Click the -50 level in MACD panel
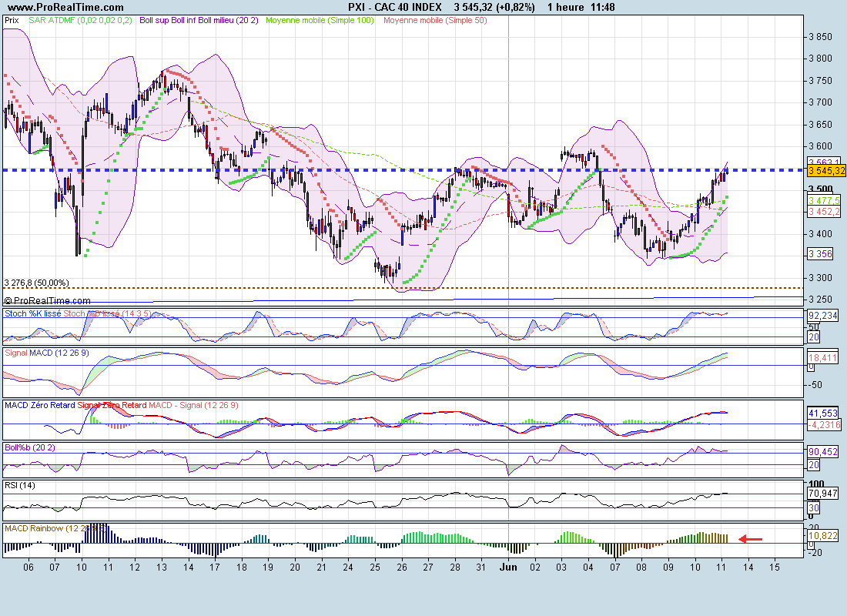The image size is (847, 616). pyautogui.click(x=815, y=385)
